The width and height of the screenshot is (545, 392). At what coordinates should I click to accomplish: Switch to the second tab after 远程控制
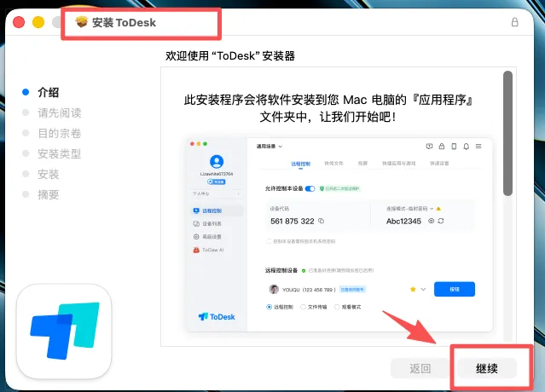tap(333, 163)
